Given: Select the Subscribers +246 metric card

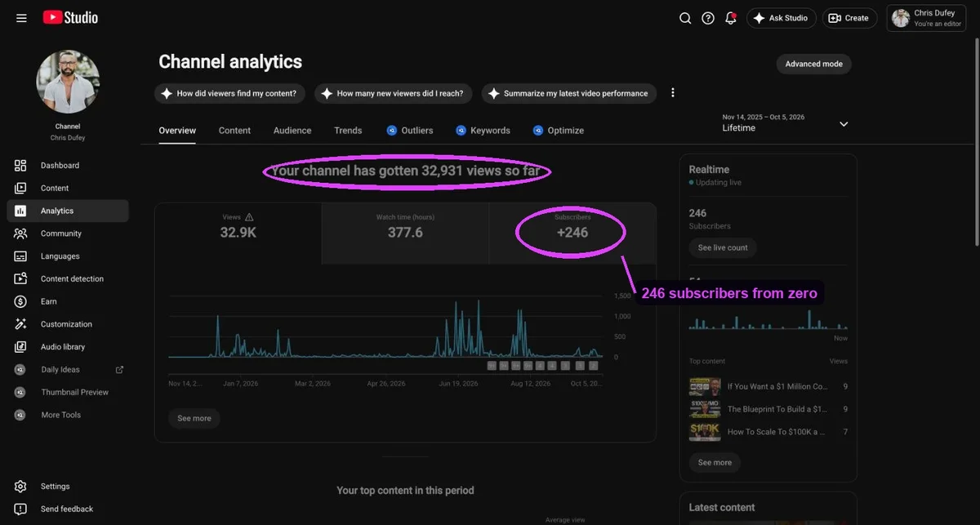Looking at the screenshot, I should [x=572, y=234].
